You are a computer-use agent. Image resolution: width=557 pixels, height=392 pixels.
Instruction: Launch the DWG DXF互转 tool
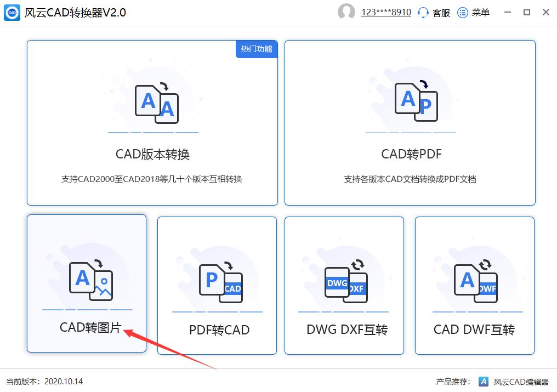(x=344, y=285)
